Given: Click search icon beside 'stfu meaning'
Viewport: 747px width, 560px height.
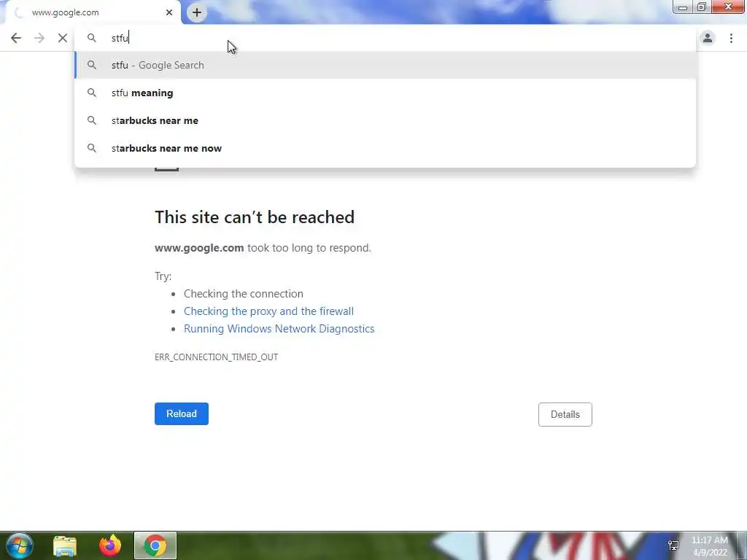Looking at the screenshot, I should 91,93.
